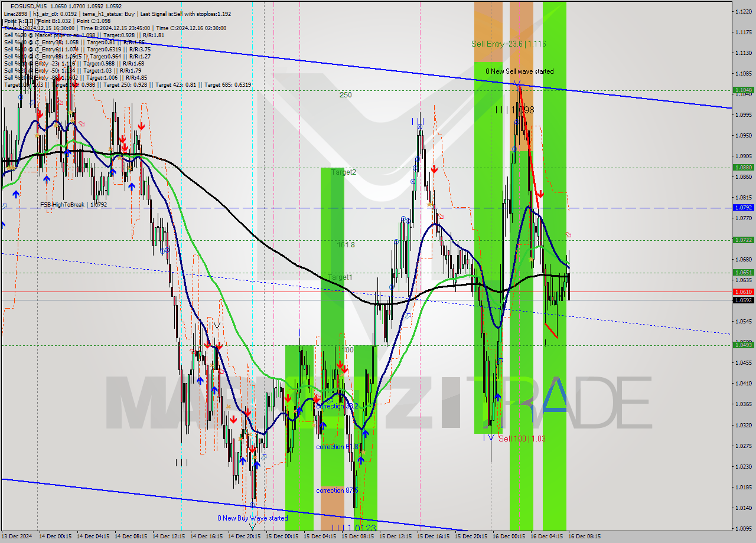Click the '15 Dec 12:15' time axis label
Viewport: 756px width, 543px height.
(396, 537)
